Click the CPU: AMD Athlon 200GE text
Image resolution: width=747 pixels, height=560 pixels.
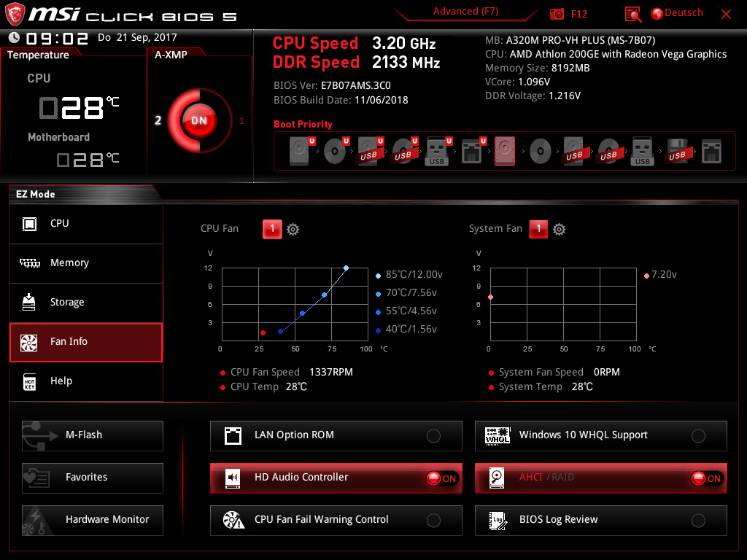pyautogui.click(x=606, y=54)
